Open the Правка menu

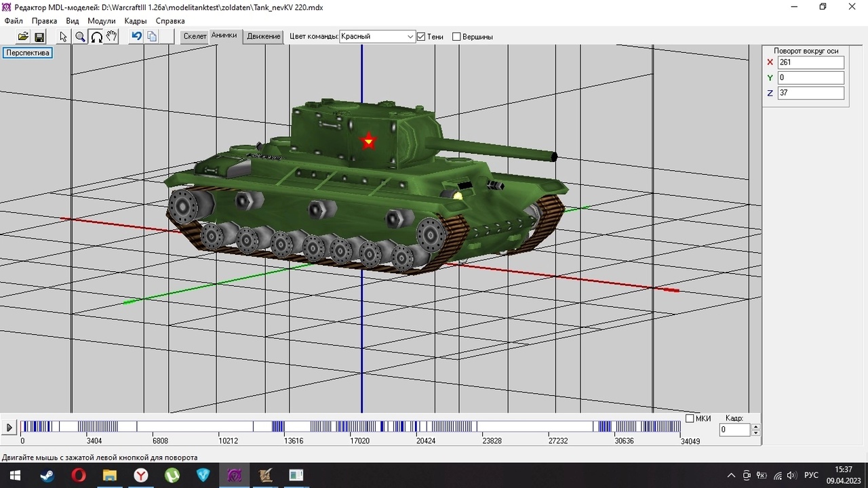[x=45, y=21]
